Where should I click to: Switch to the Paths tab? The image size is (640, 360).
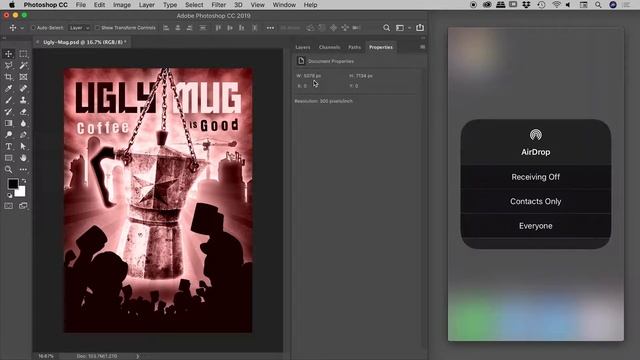(354, 47)
